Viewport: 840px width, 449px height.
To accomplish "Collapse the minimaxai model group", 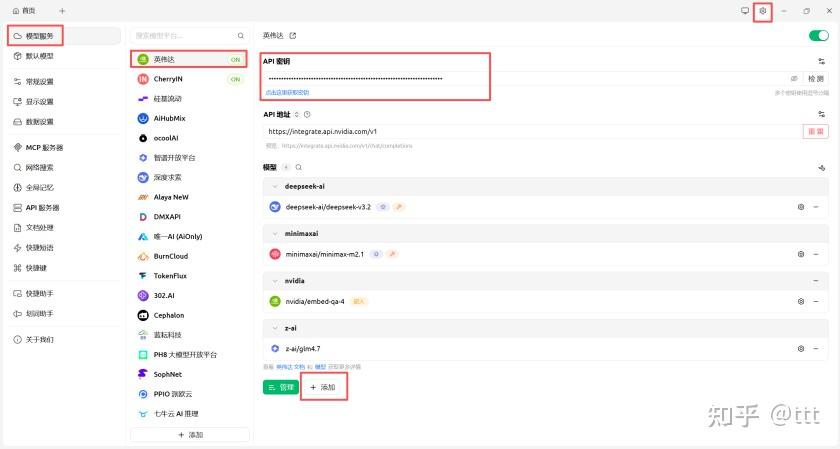I will (275, 233).
